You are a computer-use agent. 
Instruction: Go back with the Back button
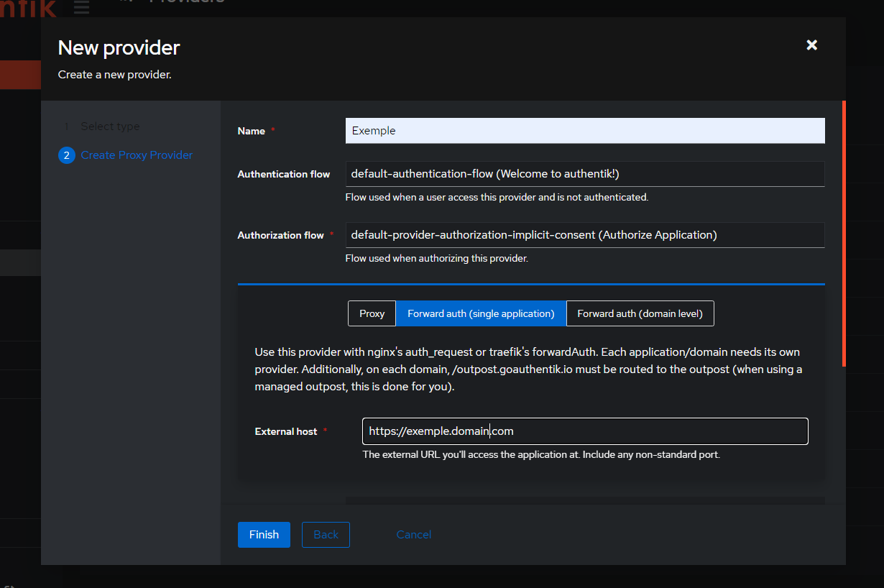coord(326,535)
